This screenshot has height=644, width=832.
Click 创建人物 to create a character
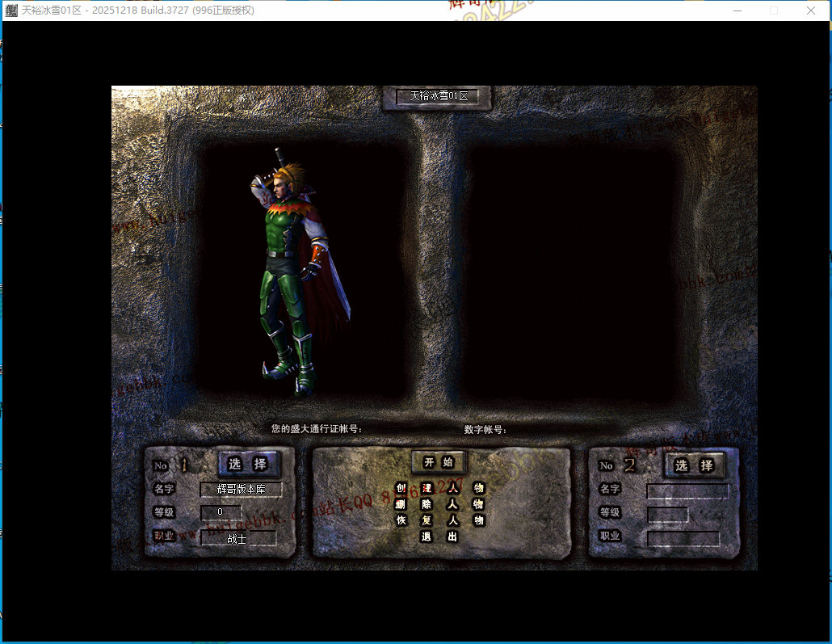click(439, 488)
